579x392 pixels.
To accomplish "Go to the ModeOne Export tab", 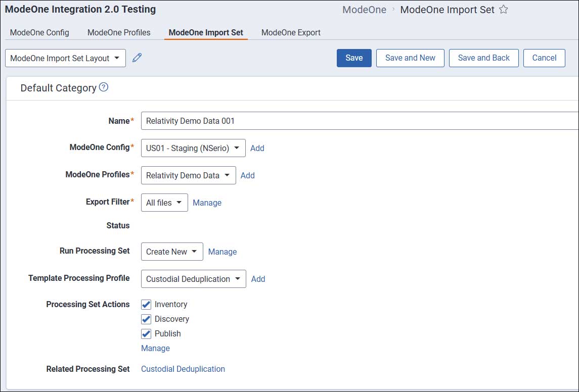I will 291,32.
